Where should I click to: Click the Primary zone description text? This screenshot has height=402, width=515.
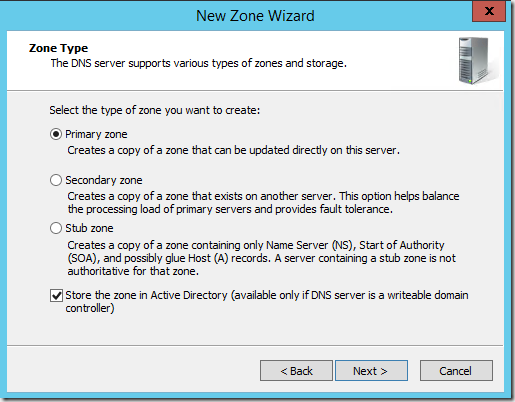pos(233,150)
